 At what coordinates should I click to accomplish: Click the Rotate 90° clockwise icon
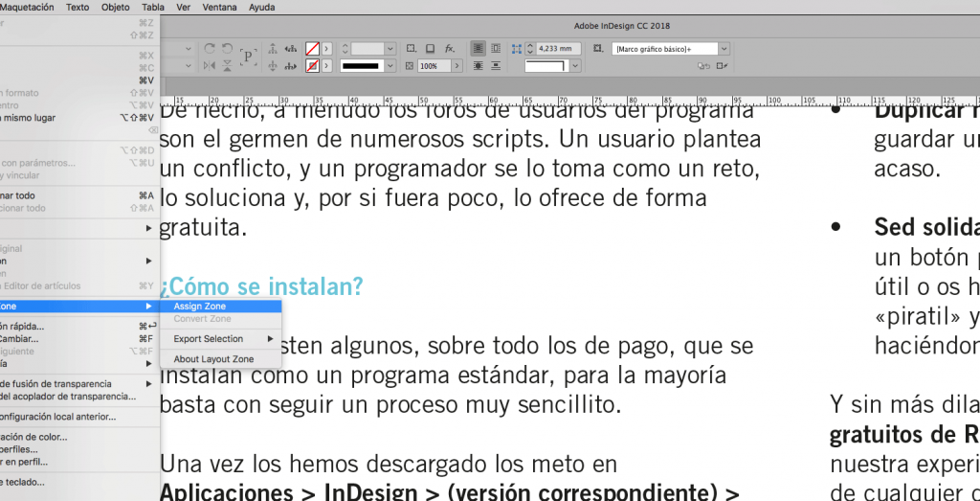point(210,48)
